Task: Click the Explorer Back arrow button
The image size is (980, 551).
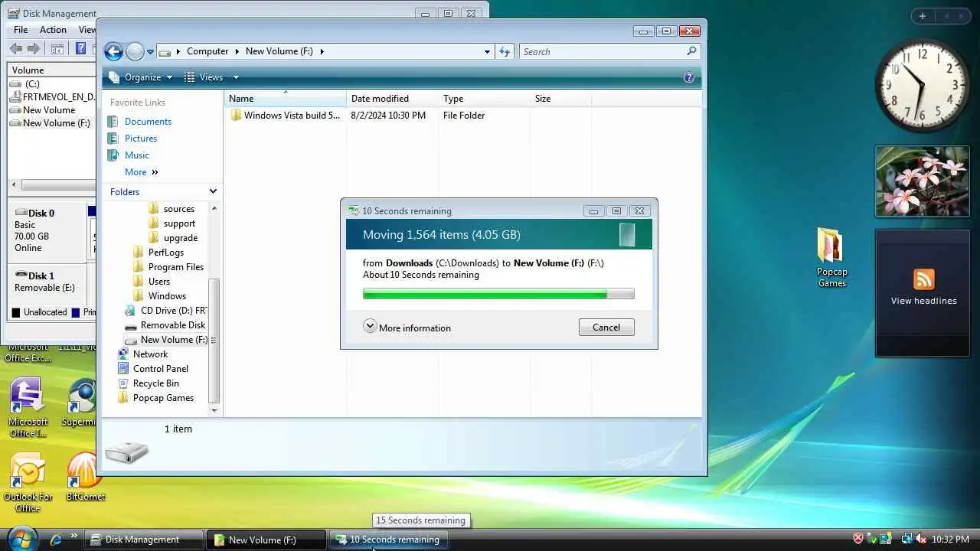Action: pos(113,51)
